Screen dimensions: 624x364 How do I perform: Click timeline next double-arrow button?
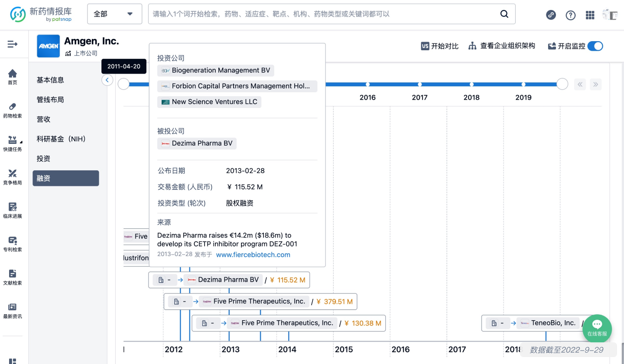(x=596, y=84)
